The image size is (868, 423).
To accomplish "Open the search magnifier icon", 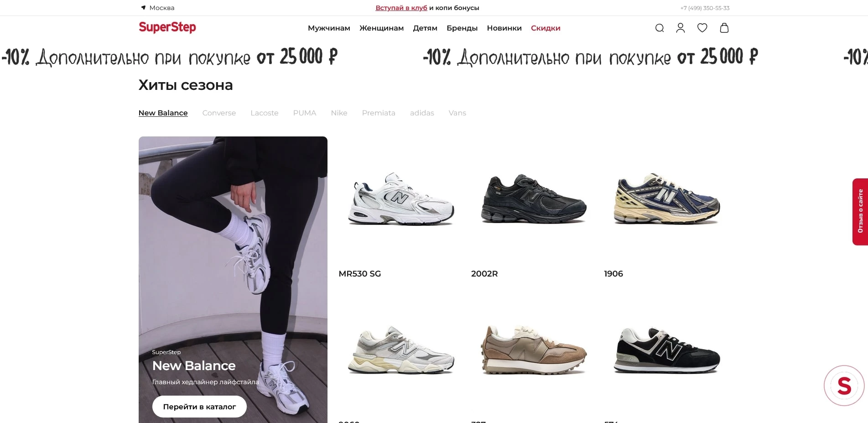I will pyautogui.click(x=659, y=28).
